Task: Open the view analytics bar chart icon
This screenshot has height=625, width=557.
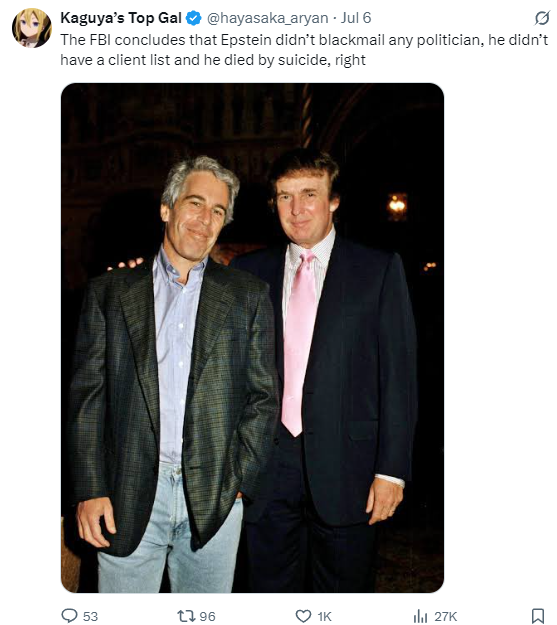Action: click(420, 616)
